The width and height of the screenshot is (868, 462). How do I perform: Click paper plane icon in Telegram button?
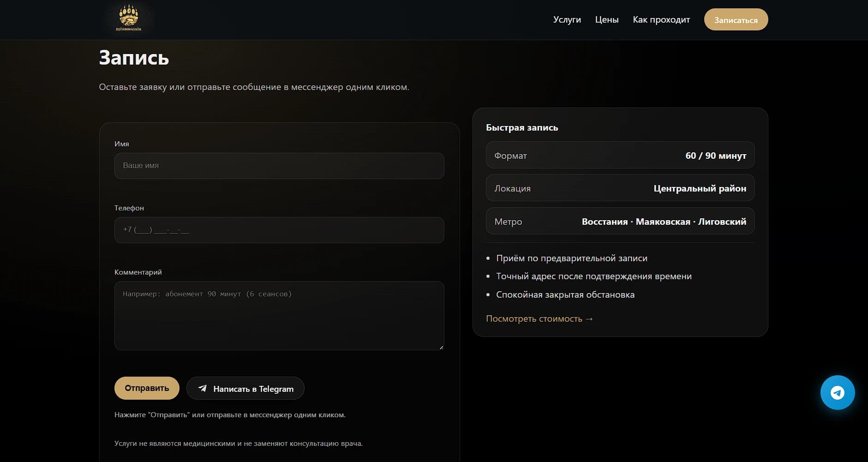pyautogui.click(x=203, y=388)
